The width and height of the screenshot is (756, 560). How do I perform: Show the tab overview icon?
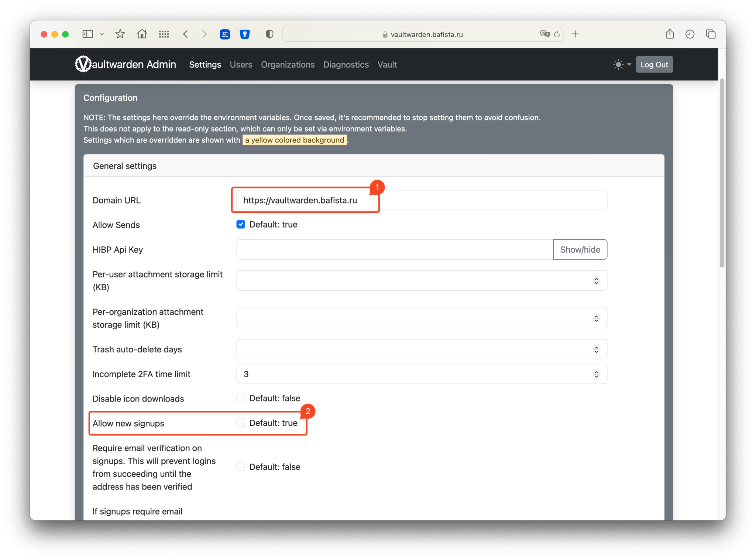coord(711,34)
